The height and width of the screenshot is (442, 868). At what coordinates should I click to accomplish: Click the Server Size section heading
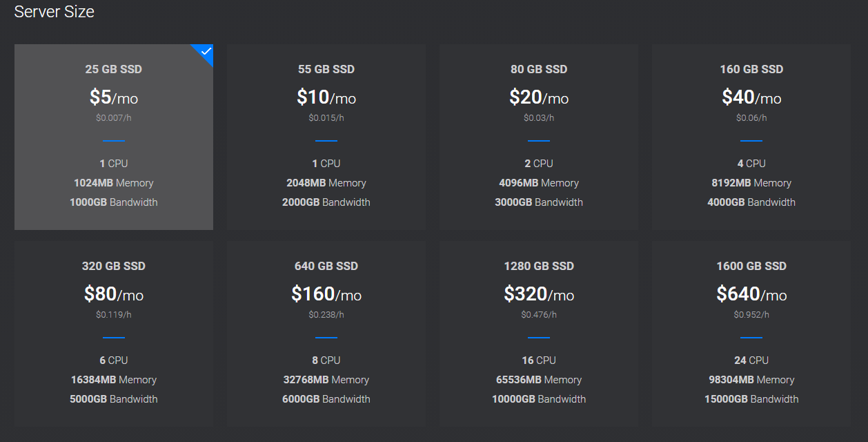tap(54, 12)
